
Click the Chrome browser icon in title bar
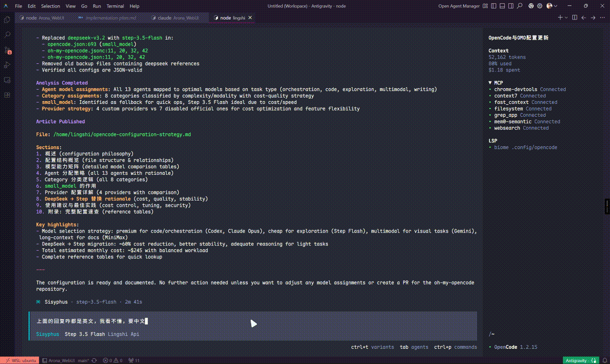531,6
